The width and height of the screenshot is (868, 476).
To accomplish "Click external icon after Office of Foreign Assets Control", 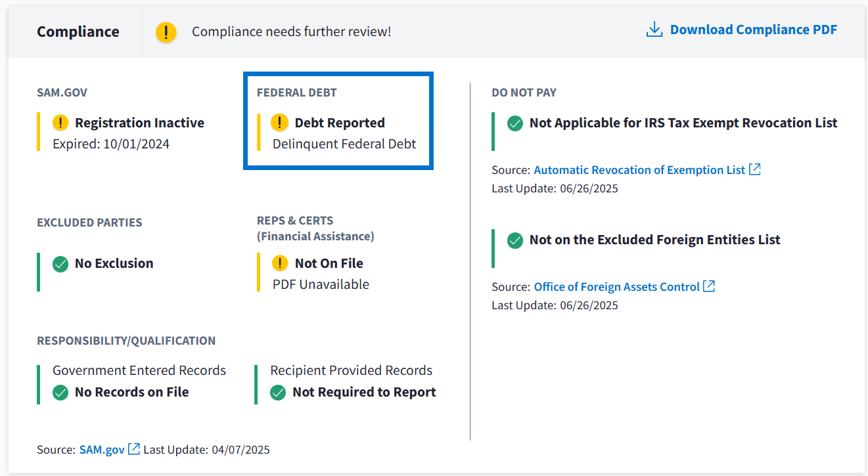I will [x=709, y=286].
